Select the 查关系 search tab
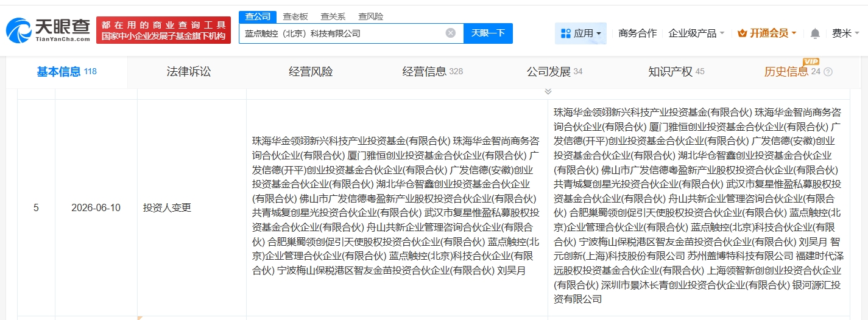The width and height of the screenshot is (868, 320). [x=333, y=16]
